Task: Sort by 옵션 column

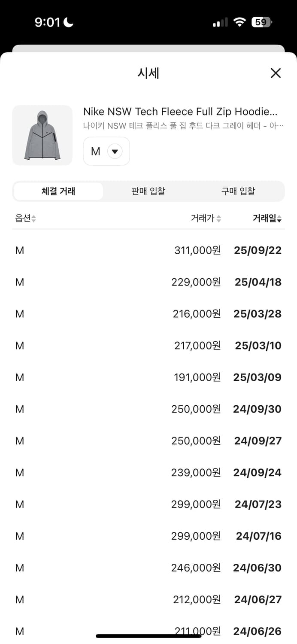Action: pos(25,219)
